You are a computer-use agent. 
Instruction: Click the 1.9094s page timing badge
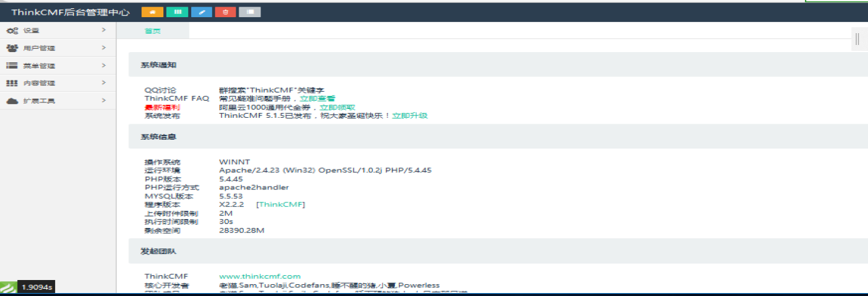(37, 287)
